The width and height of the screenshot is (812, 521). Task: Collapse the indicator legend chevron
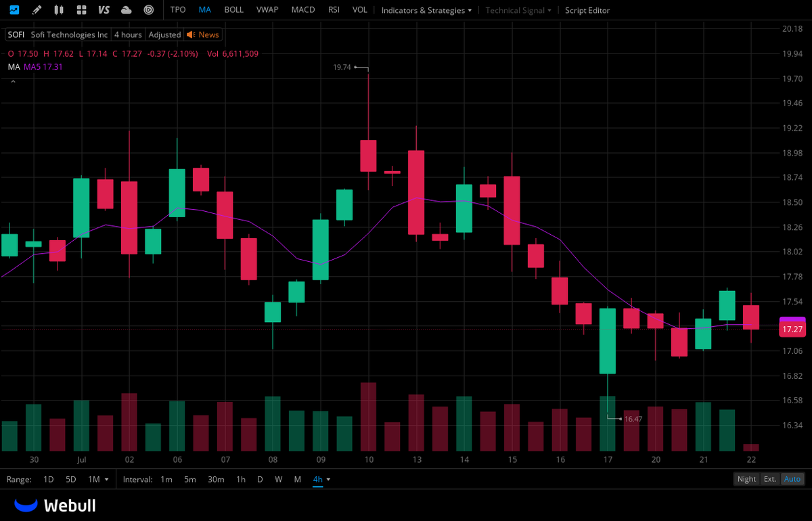[12, 81]
